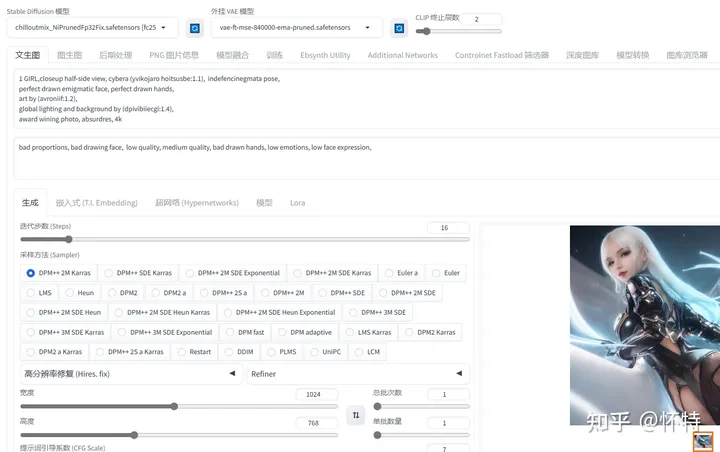Viewport: 720px width, 452px height.
Task: Select Euler a sampler
Action: pos(401,273)
